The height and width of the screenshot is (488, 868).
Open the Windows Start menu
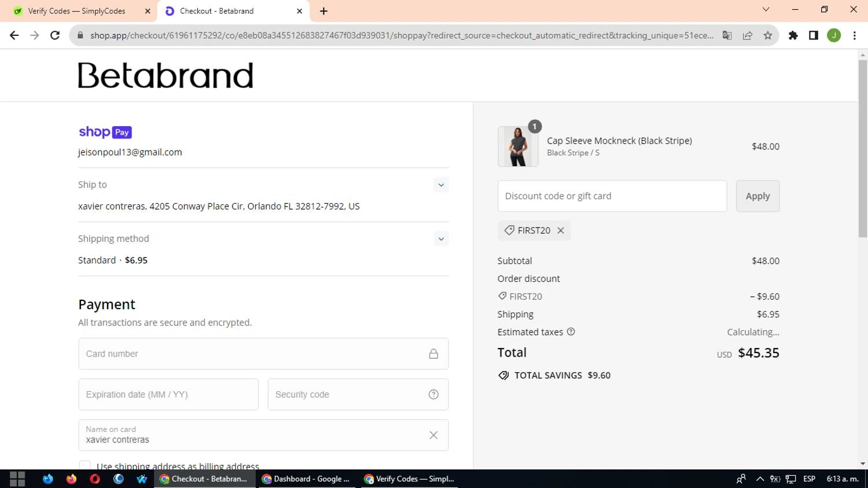[x=17, y=479]
